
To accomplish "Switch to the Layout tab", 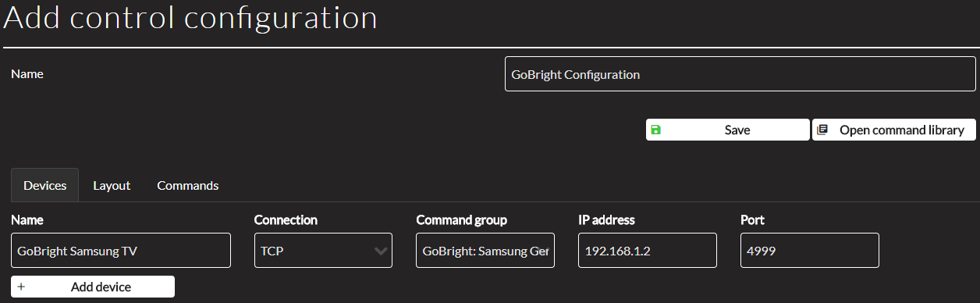I will click(112, 186).
